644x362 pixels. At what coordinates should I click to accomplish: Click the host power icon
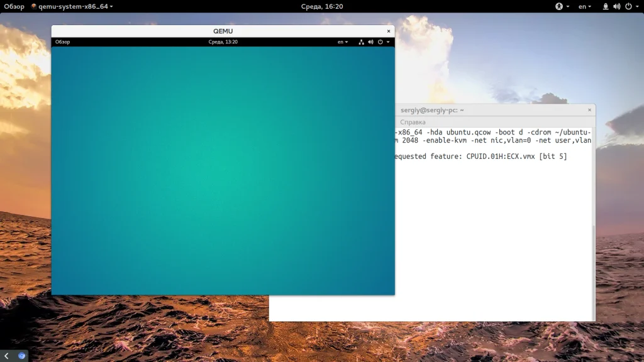coord(628,6)
